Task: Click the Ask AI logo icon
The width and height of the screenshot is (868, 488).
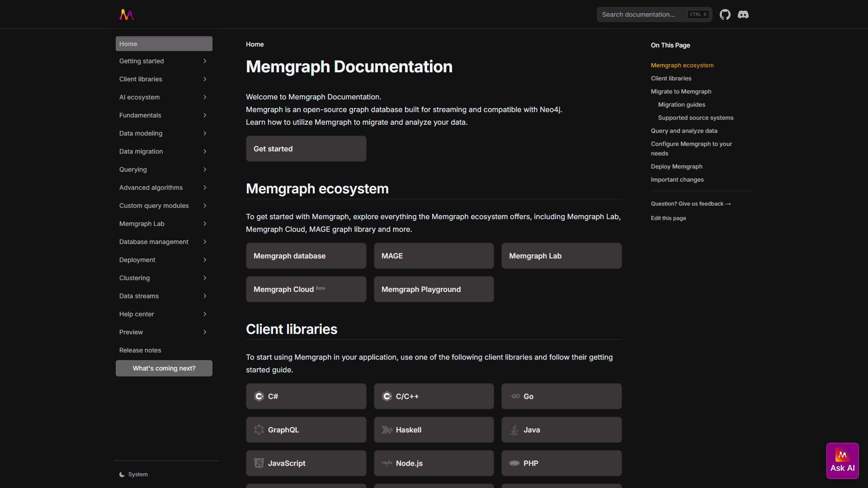Action: pyautogui.click(x=843, y=455)
